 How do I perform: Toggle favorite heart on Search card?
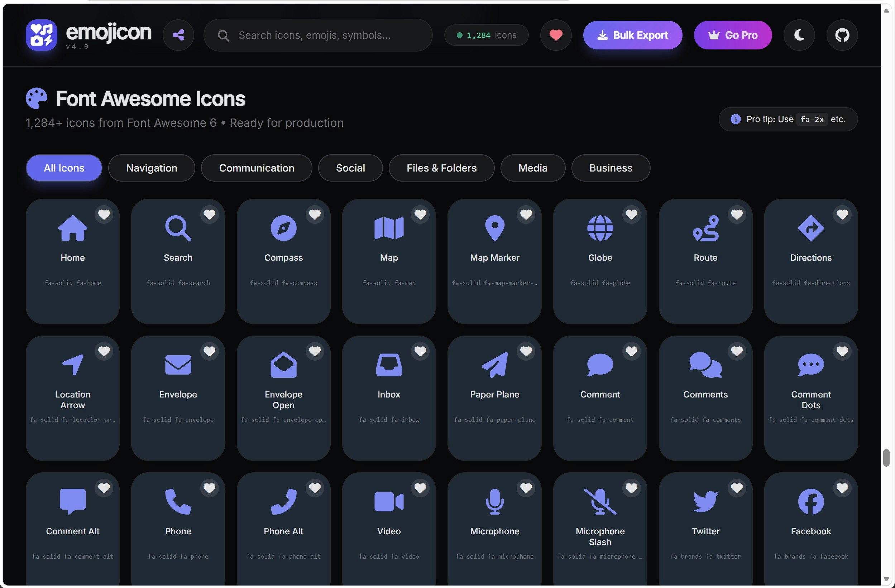(x=210, y=214)
